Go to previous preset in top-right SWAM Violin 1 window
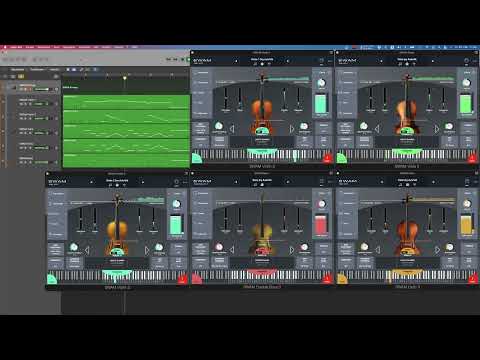 point(381,61)
